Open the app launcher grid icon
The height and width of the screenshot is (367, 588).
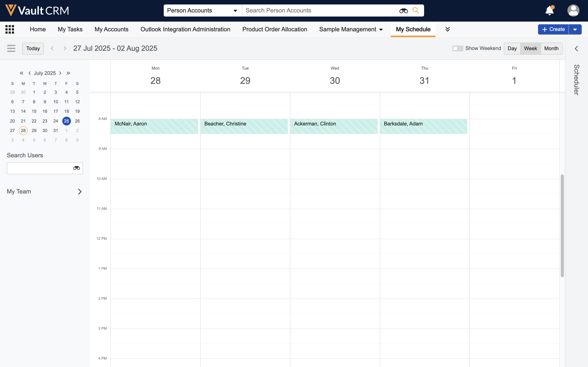[10, 29]
